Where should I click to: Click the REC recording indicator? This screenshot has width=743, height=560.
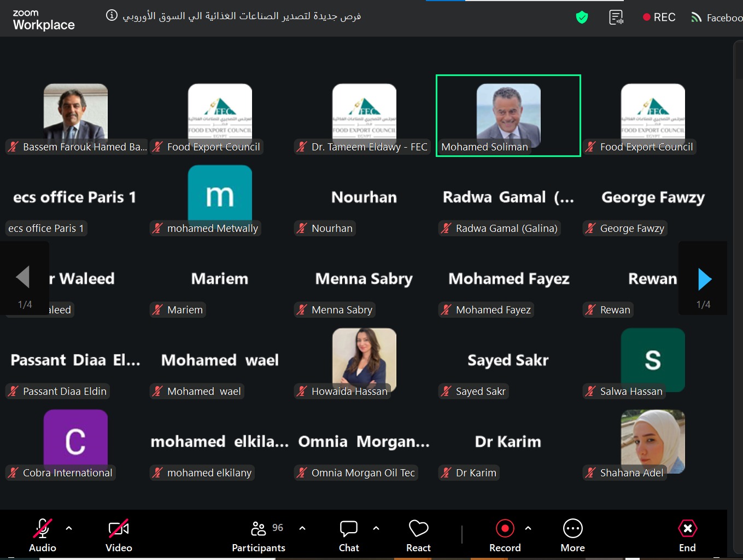click(x=659, y=17)
